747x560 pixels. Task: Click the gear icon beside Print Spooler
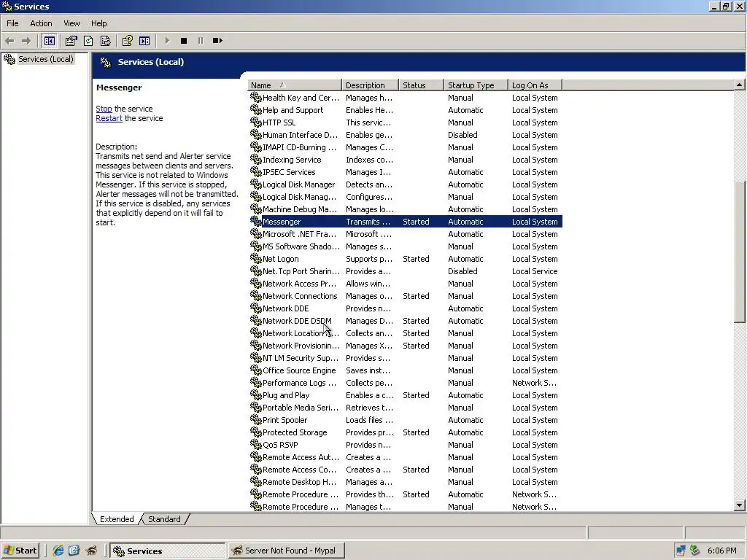pos(256,419)
